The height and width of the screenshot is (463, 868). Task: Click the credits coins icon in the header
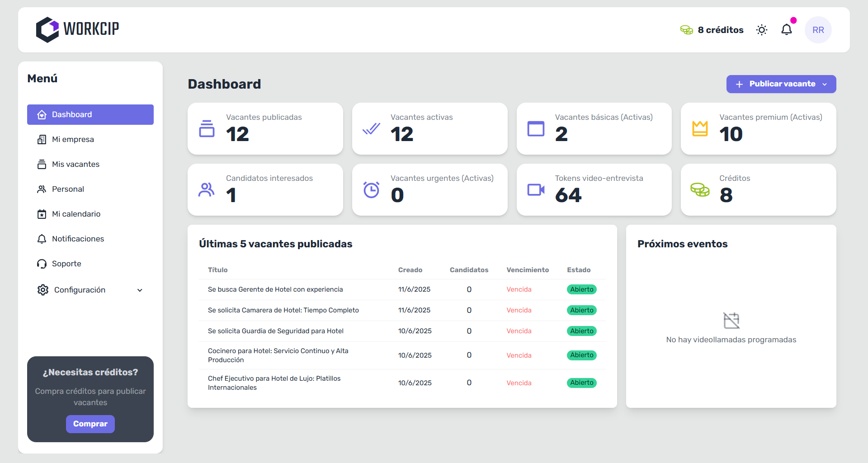687,29
